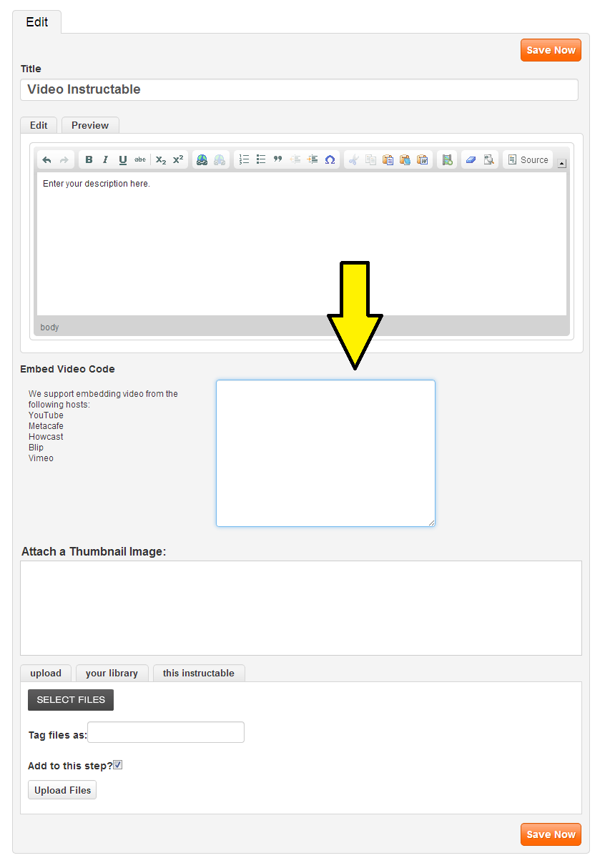Open the upload tab
This screenshot has height=868, width=605.
pos(46,673)
